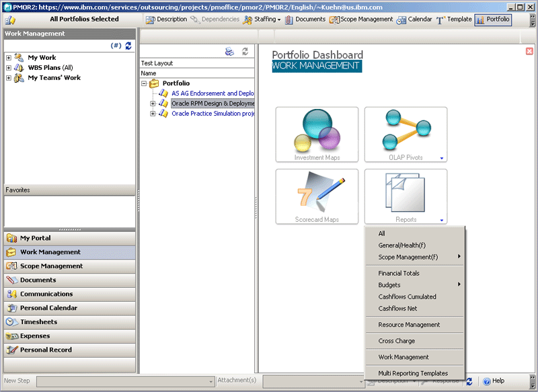538x392 pixels.
Task: Open the Reports tile
Action: pyautogui.click(x=406, y=196)
